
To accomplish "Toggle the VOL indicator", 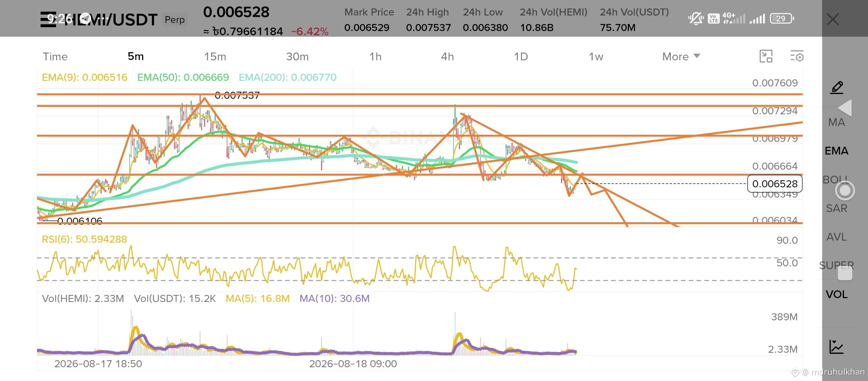I will click(837, 294).
